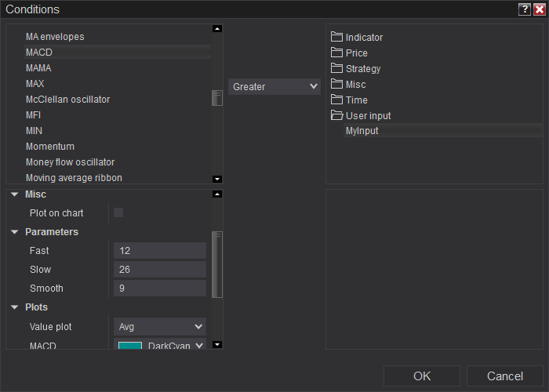Collapse the Parameters section
The image size is (549, 392).
(15, 232)
